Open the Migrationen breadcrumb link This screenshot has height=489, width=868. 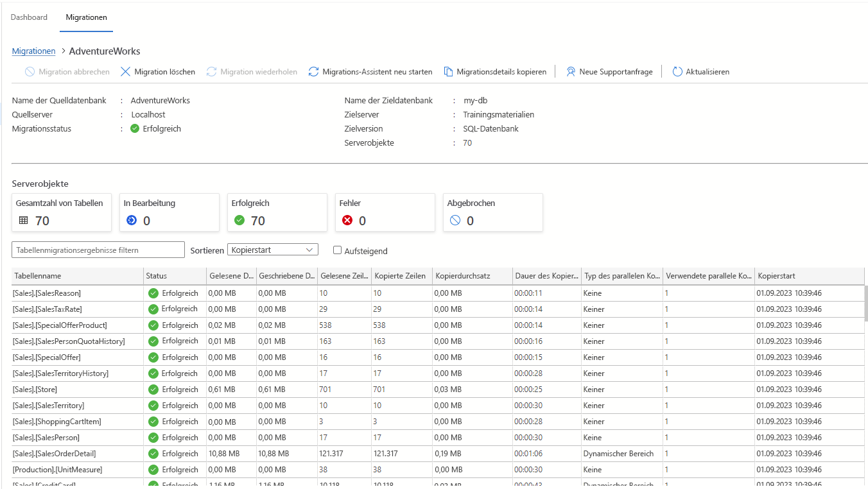(x=33, y=51)
